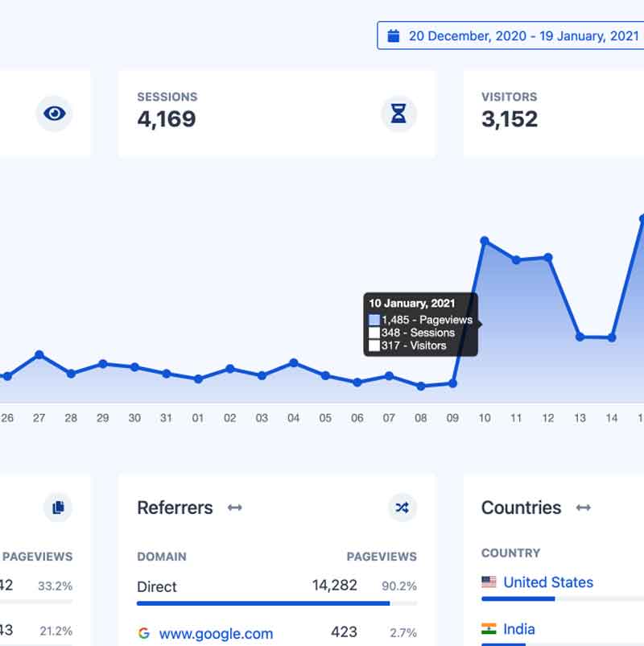
Task: Click the calendar icon in date range picker
Action: (394, 35)
